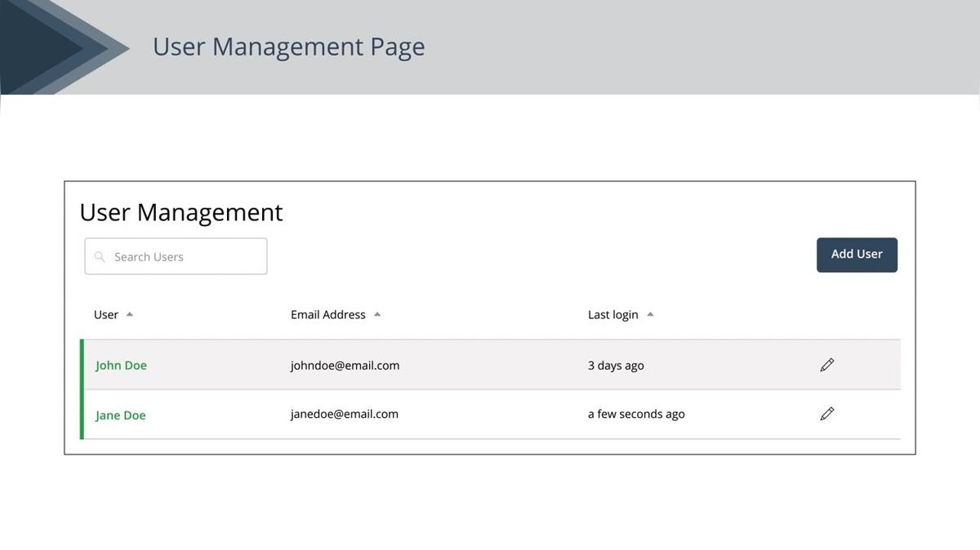Image resolution: width=980 pixels, height=550 pixels.
Task: Click the sort arrow next to Last login
Action: [649, 313]
